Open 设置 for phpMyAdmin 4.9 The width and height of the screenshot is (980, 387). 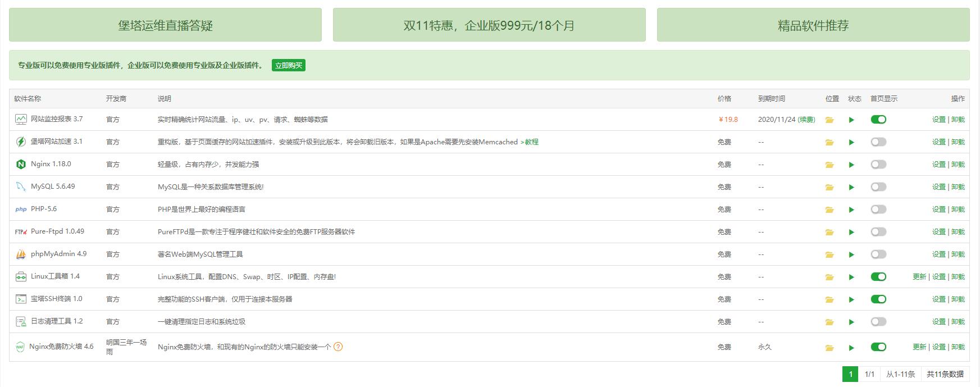coord(939,254)
